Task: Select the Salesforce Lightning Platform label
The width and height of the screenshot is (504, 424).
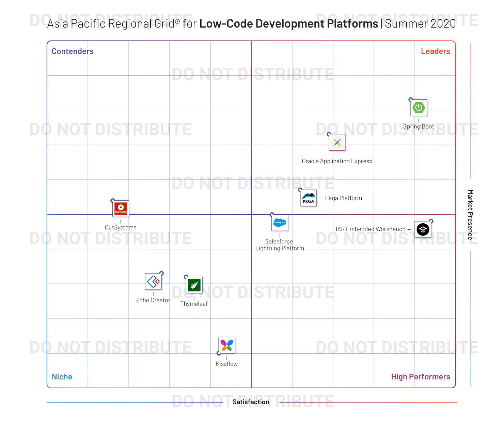Action: click(x=279, y=245)
